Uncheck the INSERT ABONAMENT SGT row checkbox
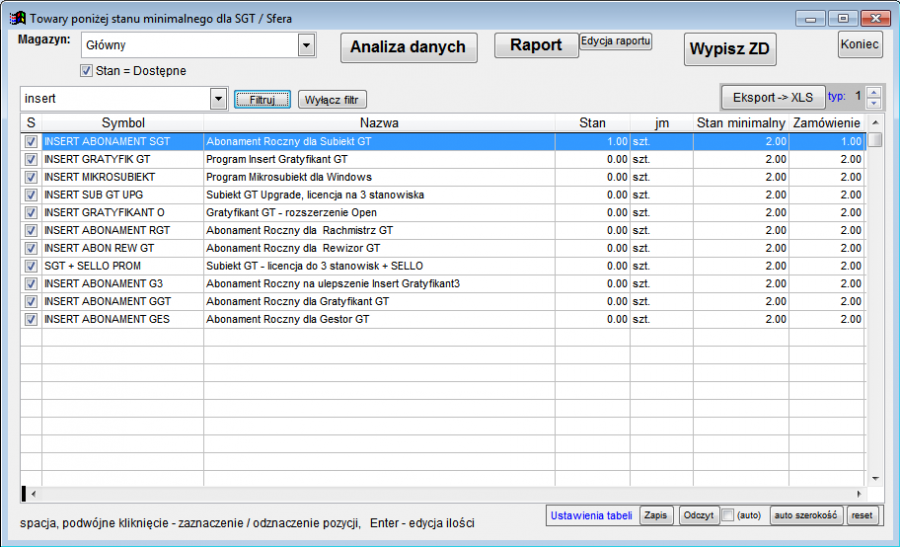The height and width of the screenshot is (547, 900). pos(31,142)
